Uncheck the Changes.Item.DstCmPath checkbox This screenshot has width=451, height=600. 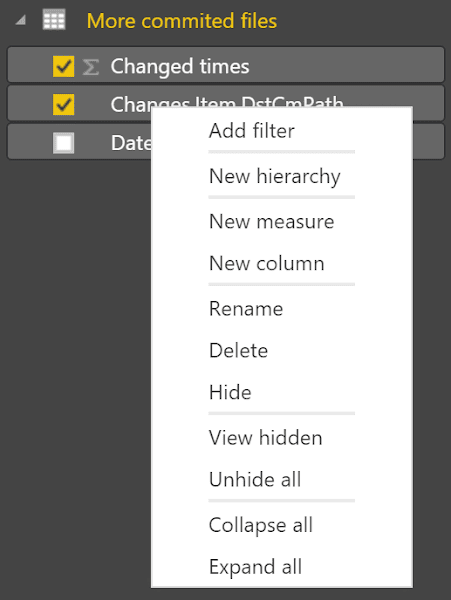tap(63, 104)
